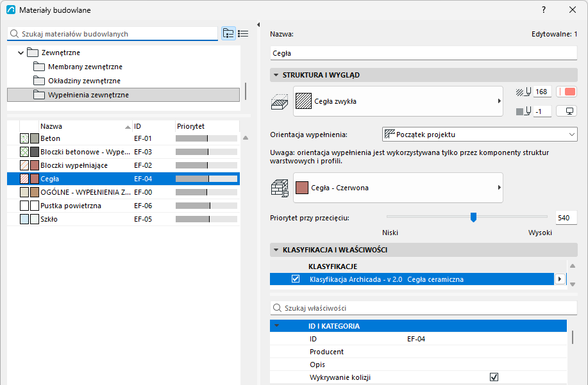This screenshot has width=588, height=385.
Task: Click the priority value field showing 540
Action: pos(566,218)
